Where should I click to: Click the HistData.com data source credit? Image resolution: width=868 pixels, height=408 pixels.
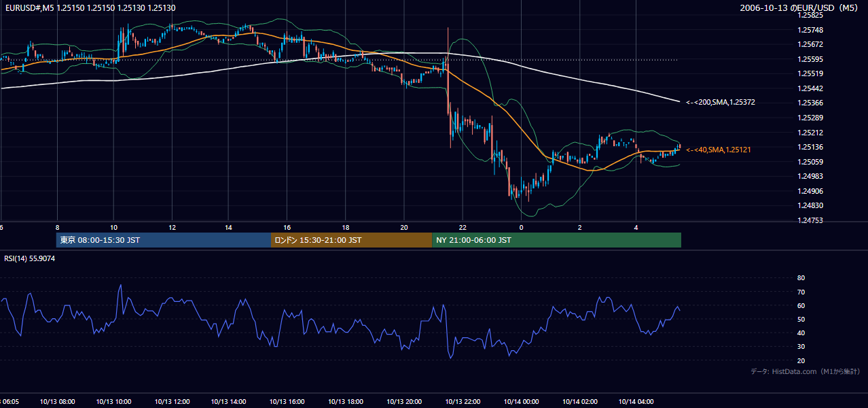(x=806, y=371)
